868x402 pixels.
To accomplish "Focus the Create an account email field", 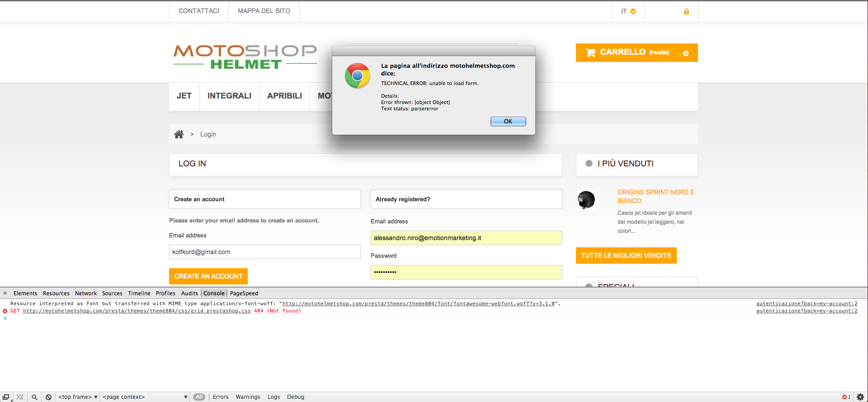I will pyautogui.click(x=265, y=252).
